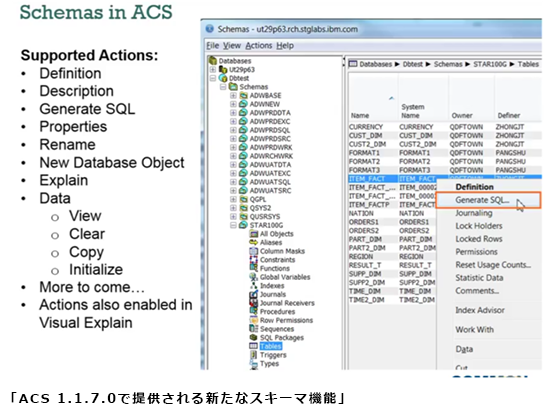The width and height of the screenshot is (550, 415).
Task: Select ADWUATSQL schema in the tree
Action: coord(270,182)
